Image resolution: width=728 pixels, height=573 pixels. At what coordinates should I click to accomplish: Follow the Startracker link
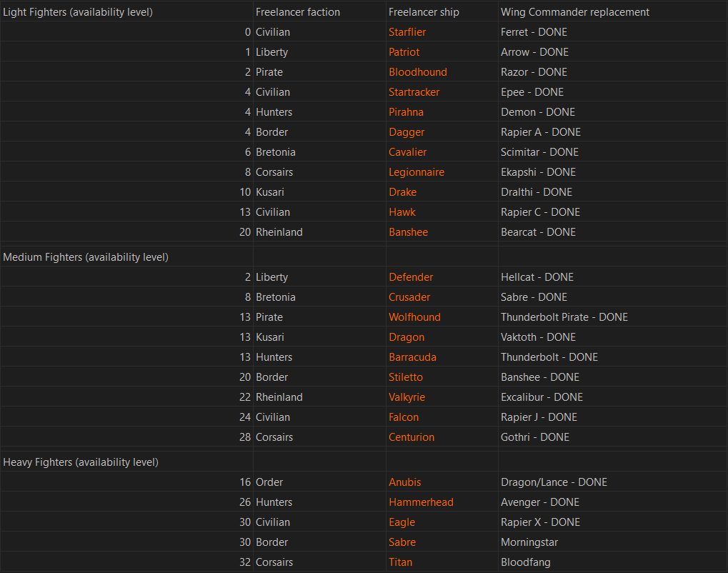tap(414, 92)
